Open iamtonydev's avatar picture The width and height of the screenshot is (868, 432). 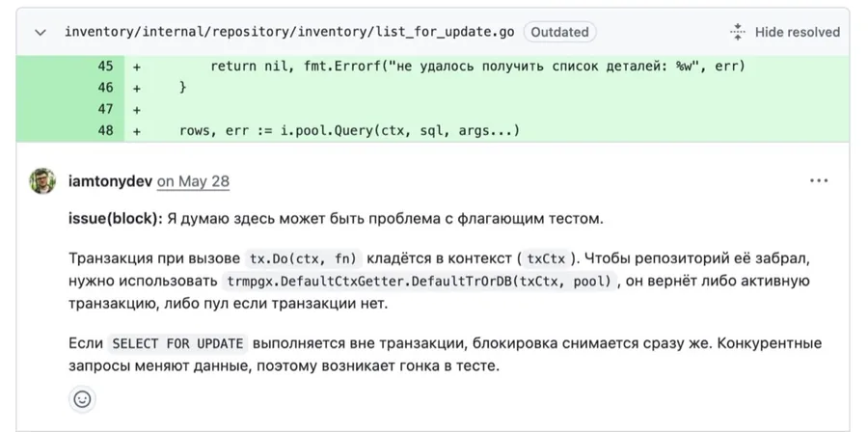42,181
